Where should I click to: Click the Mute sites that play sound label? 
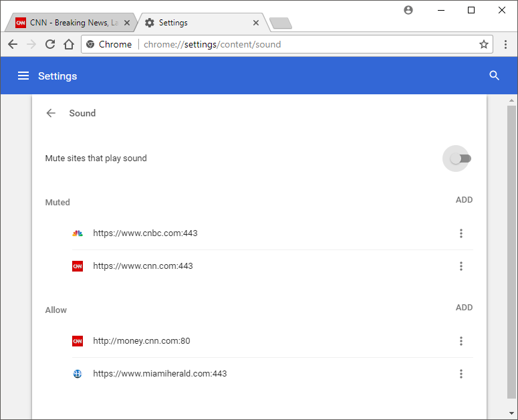(96, 159)
